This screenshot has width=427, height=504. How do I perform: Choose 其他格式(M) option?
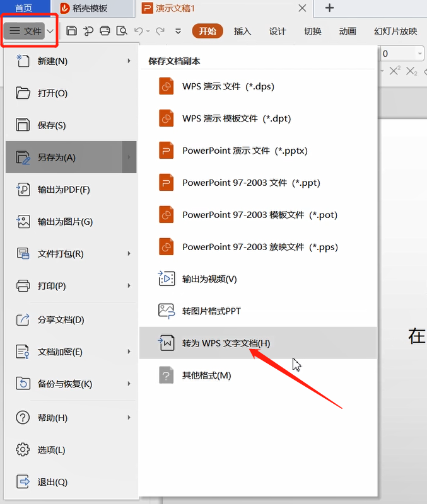click(258, 375)
